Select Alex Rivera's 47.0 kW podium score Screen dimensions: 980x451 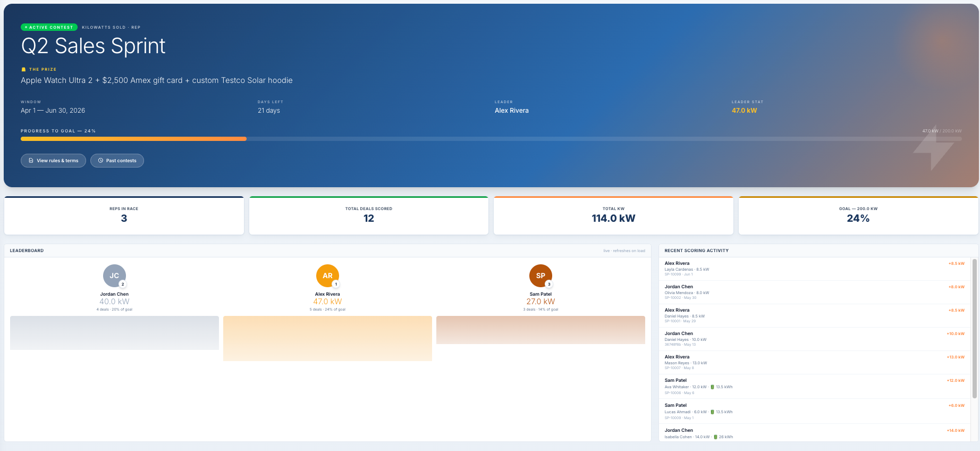(x=327, y=302)
